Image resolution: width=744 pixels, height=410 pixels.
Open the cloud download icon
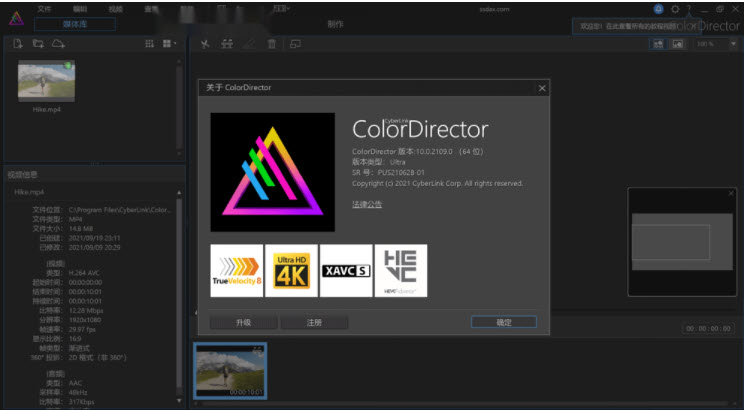pyautogui.click(x=58, y=44)
